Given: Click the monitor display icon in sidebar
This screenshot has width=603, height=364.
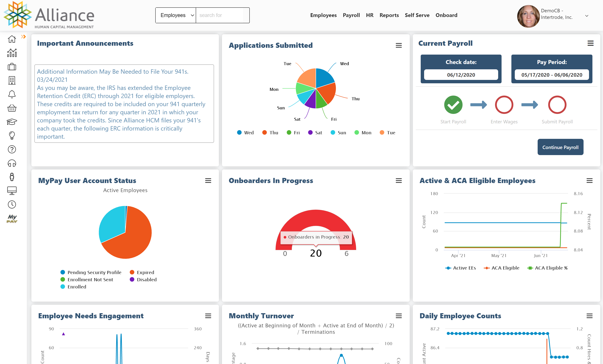Looking at the screenshot, I should 12,191.
